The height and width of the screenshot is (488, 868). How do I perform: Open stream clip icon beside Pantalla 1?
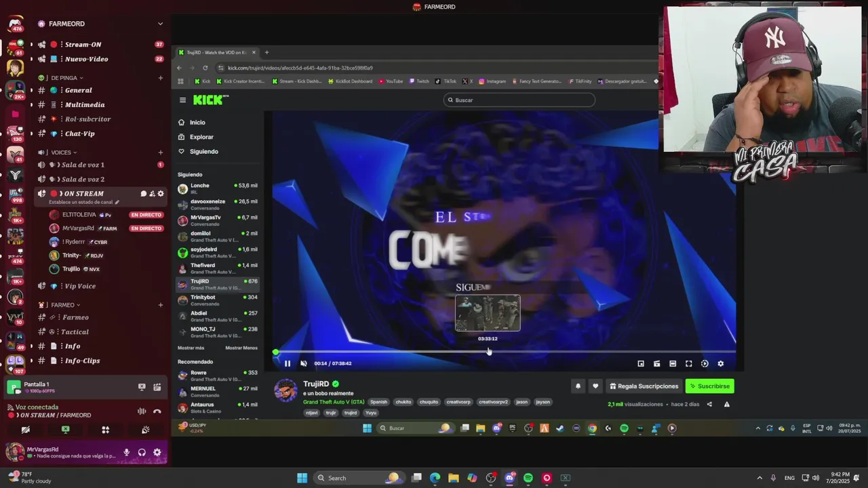[x=157, y=387]
